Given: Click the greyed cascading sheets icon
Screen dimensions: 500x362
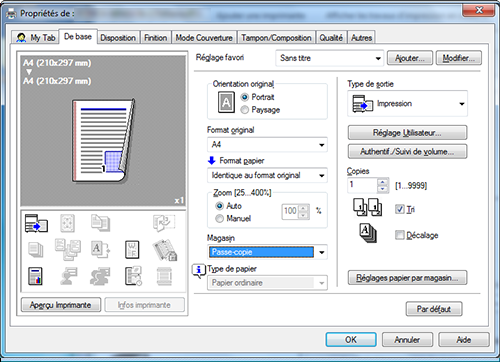Looking at the screenshot, I should (68, 249).
